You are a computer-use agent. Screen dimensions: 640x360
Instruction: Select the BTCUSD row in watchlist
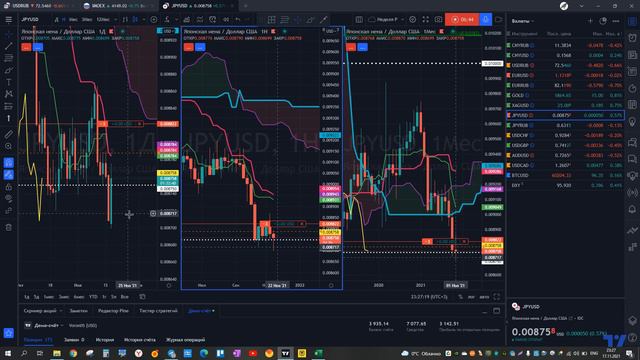click(565, 175)
